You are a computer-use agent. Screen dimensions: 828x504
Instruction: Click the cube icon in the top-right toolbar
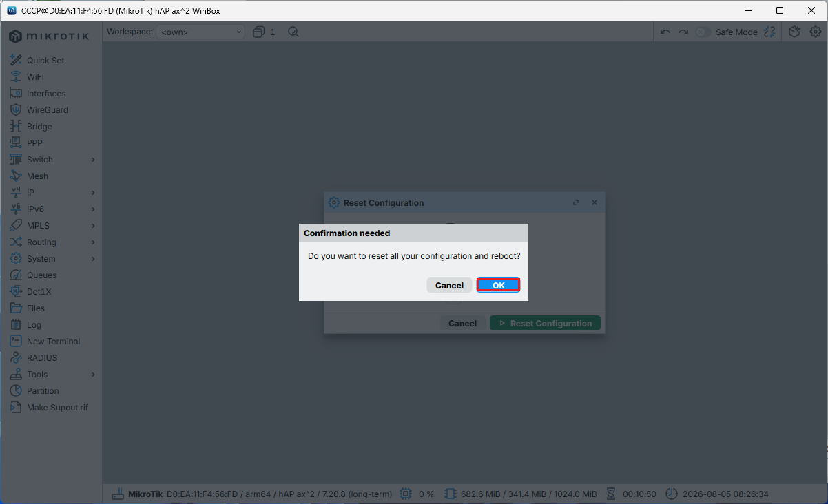(x=794, y=32)
